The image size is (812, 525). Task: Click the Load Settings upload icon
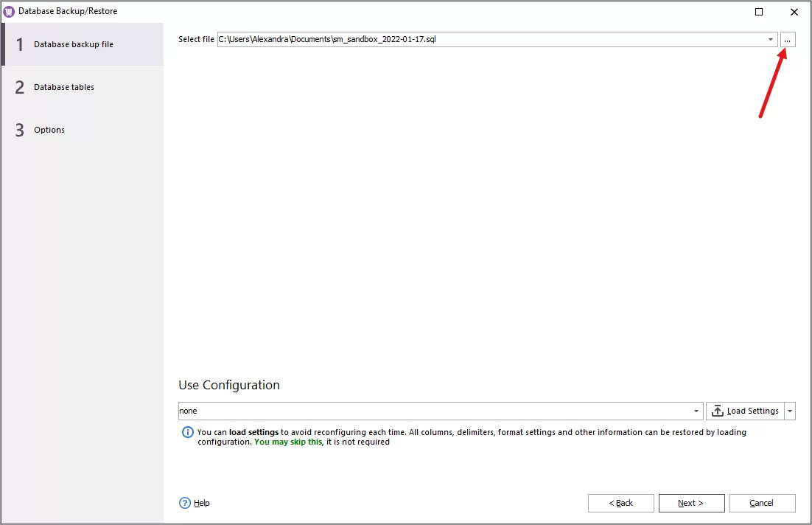tap(718, 411)
